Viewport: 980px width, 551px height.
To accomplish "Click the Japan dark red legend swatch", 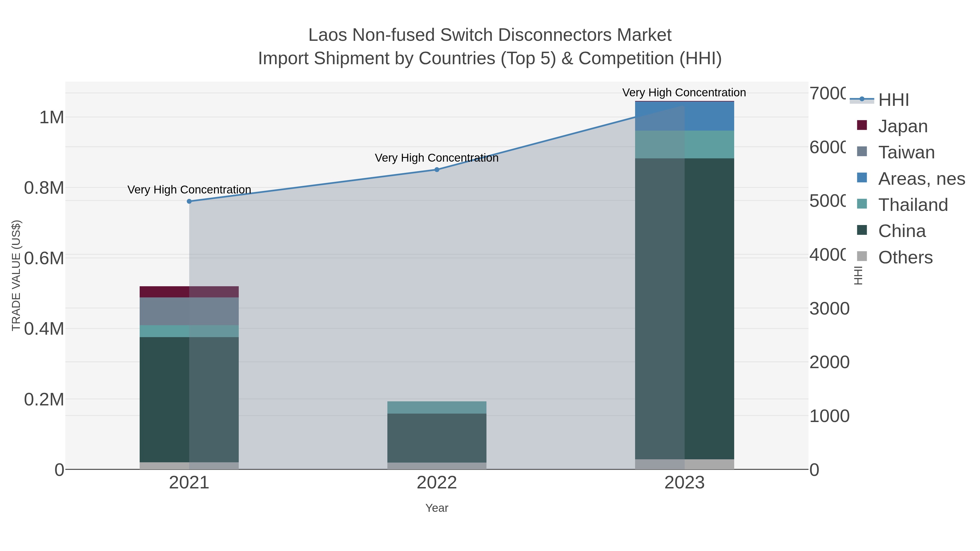I will pyautogui.click(x=862, y=125).
